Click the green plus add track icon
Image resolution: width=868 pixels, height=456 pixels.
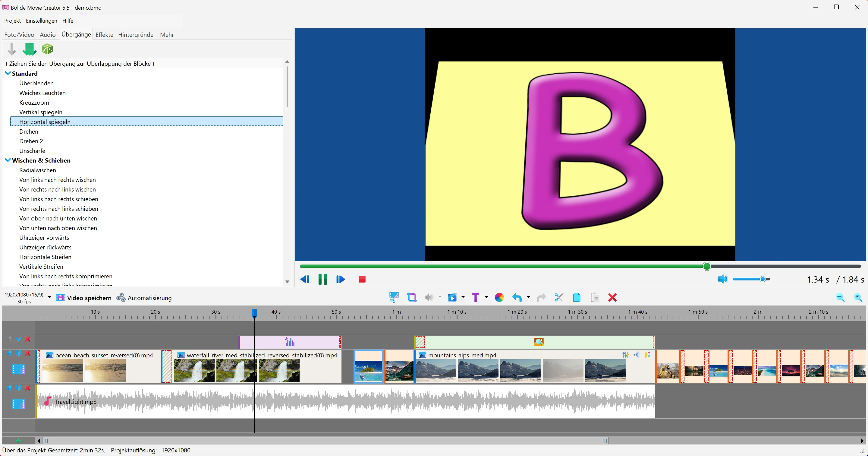pos(18,441)
